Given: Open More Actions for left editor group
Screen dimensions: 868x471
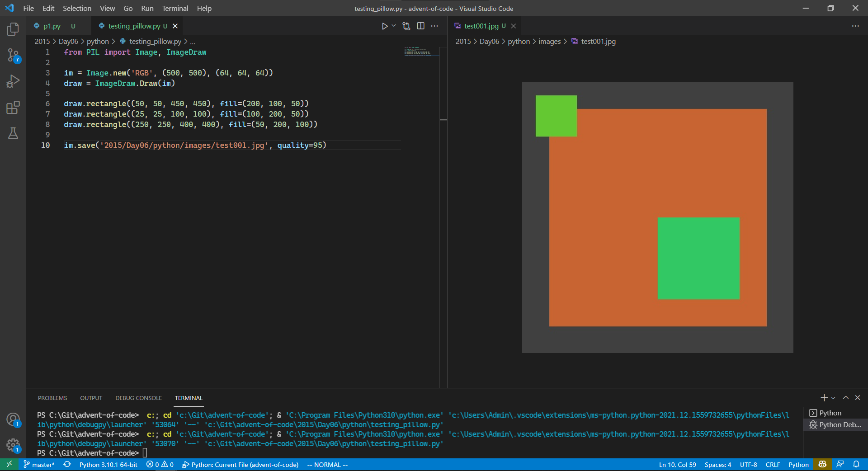Looking at the screenshot, I should 434,26.
